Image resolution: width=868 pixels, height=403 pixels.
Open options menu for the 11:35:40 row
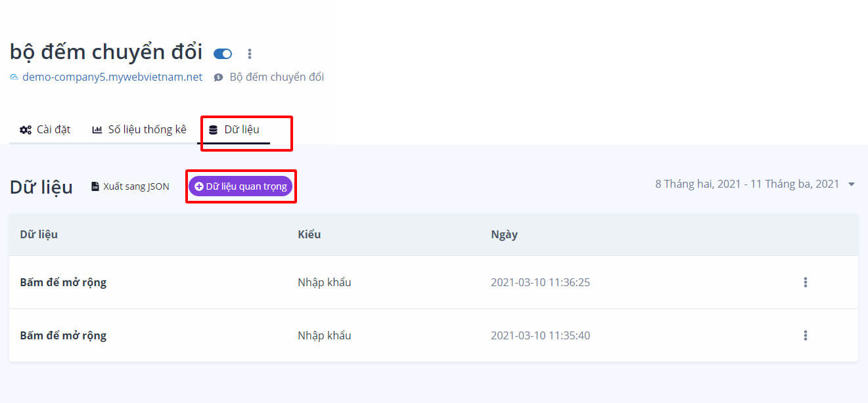[805, 335]
